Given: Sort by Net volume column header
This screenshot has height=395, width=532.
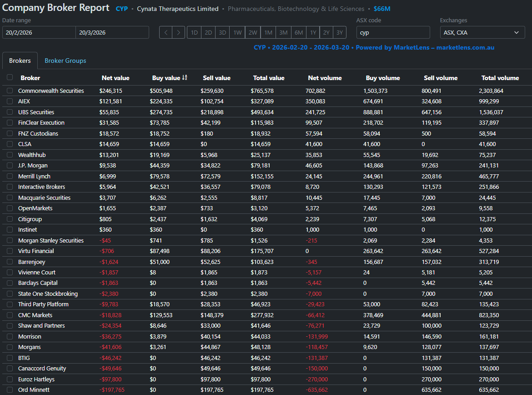Looking at the screenshot, I should pos(325,78).
